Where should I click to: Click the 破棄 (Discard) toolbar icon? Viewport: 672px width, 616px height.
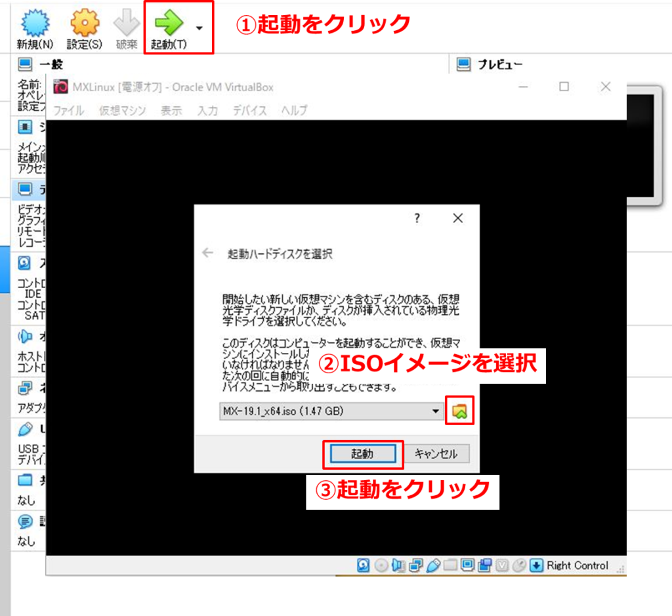(x=125, y=22)
